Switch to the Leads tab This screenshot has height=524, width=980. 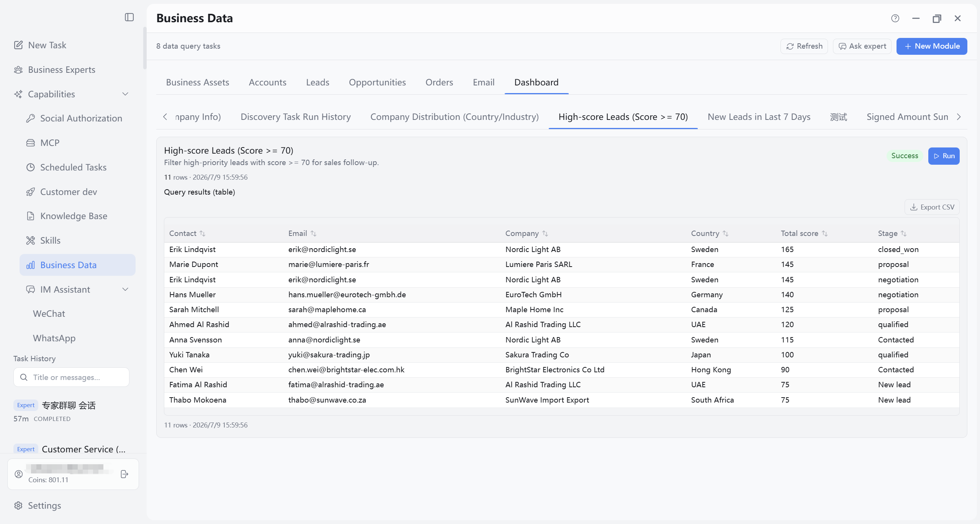point(317,82)
